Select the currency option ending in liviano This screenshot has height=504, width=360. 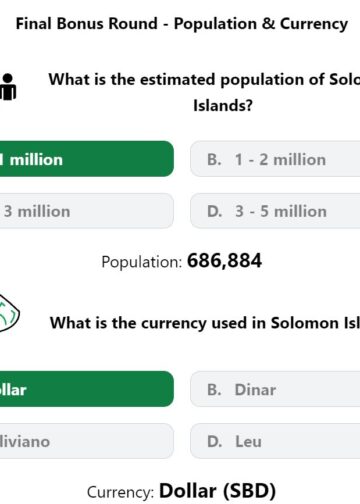coord(87,441)
